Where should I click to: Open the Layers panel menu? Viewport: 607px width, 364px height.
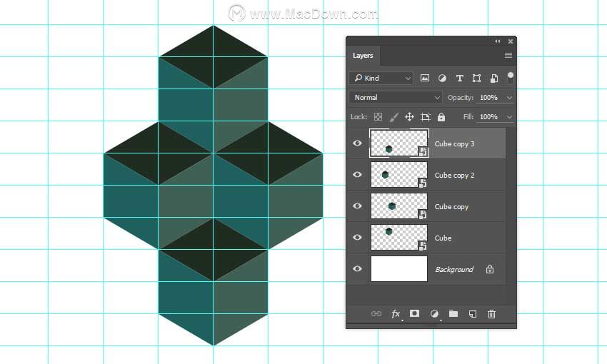(508, 56)
